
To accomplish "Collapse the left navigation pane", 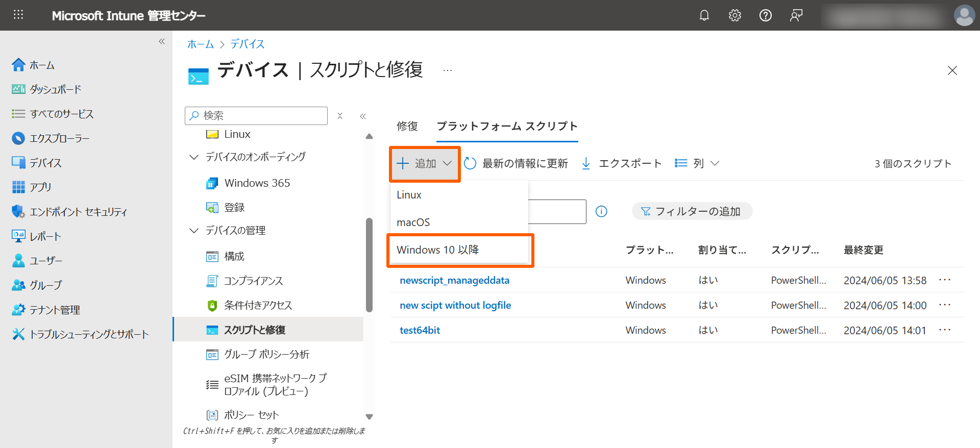I will coord(162,41).
